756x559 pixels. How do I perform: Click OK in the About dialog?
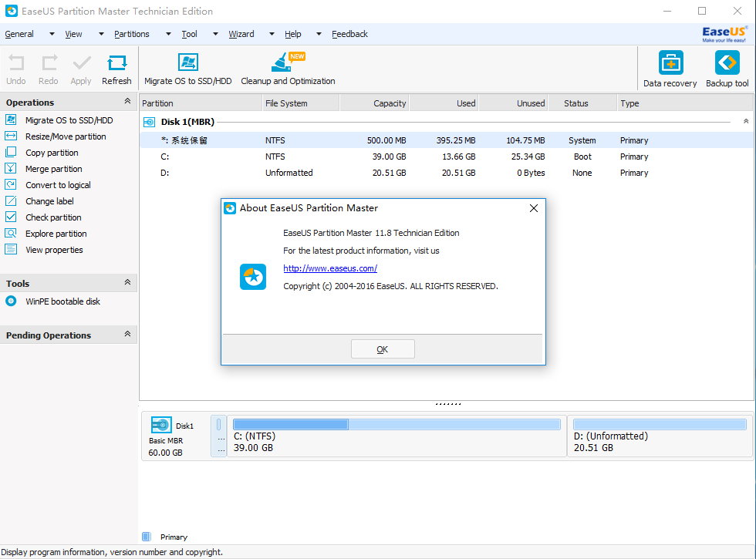click(383, 349)
